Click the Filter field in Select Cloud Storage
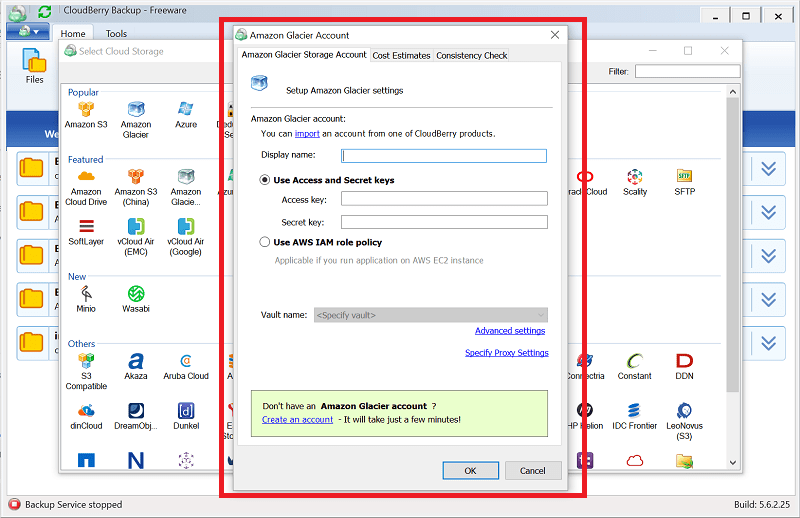This screenshot has height=518, width=800. [687, 71]
